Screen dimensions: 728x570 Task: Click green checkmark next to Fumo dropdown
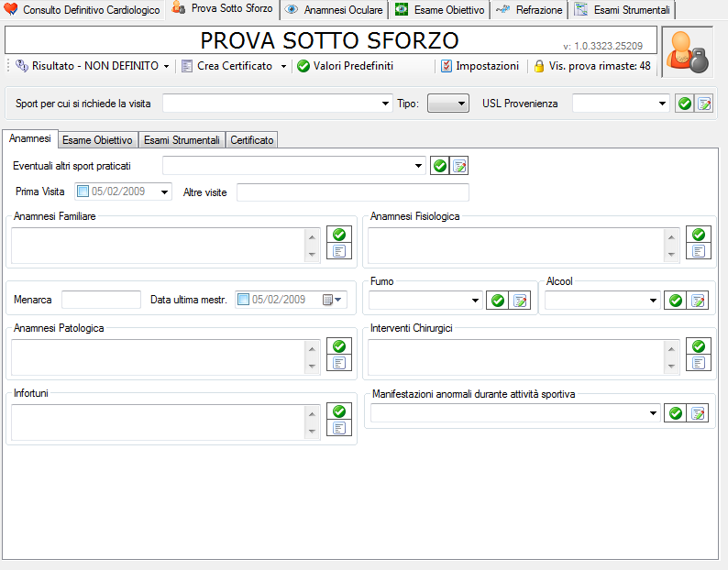point(498,300)
